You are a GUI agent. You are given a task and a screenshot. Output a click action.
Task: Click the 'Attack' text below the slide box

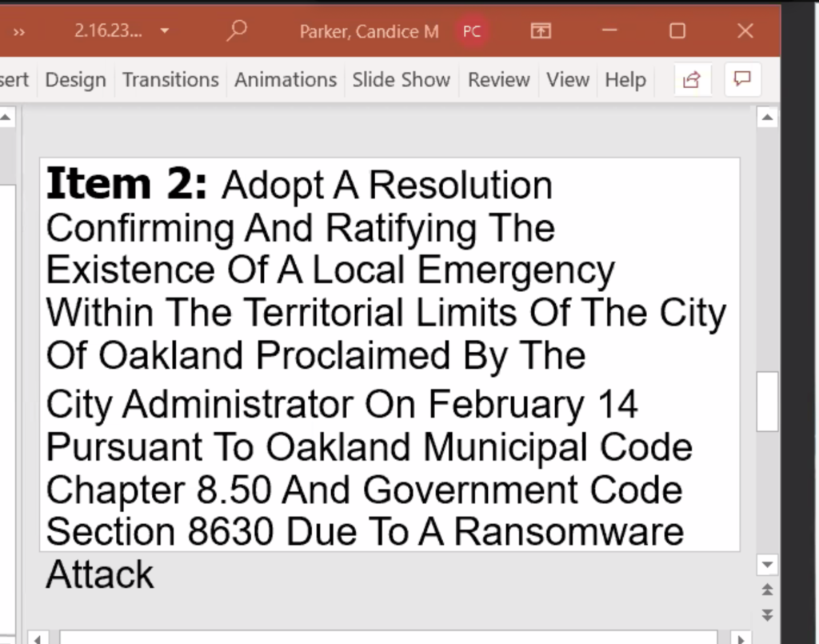click(100, 574)
